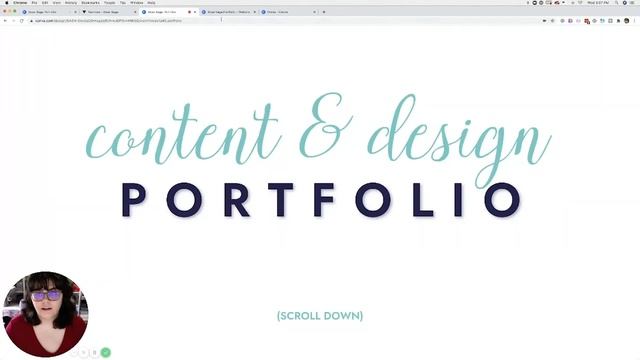The image size is (640, 360).
Task: Open the History menu
Action: point(71,2)
